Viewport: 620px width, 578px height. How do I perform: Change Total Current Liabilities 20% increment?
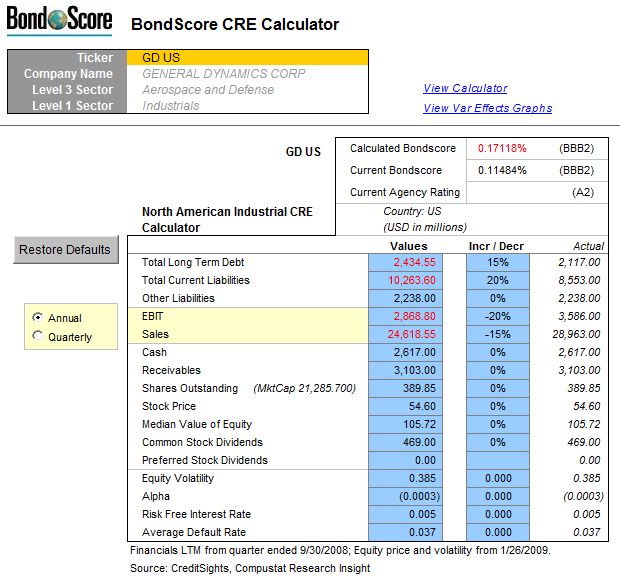click(498, 280)
